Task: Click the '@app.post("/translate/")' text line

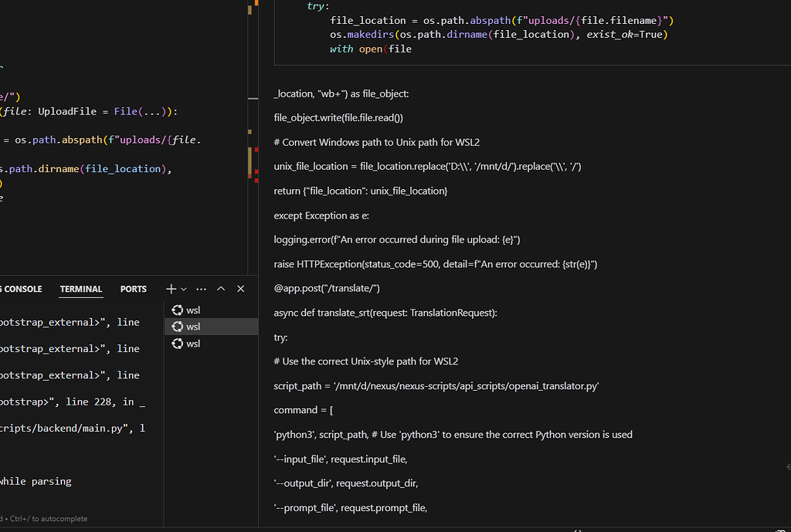Action: tap(327, 288)
